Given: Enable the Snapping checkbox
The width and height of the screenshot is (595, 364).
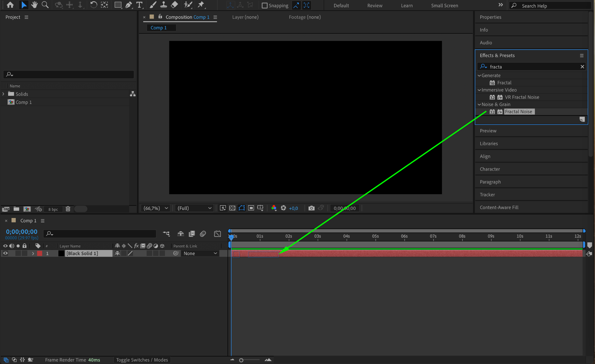Looking at the screenshot, I should click(265, 6).
